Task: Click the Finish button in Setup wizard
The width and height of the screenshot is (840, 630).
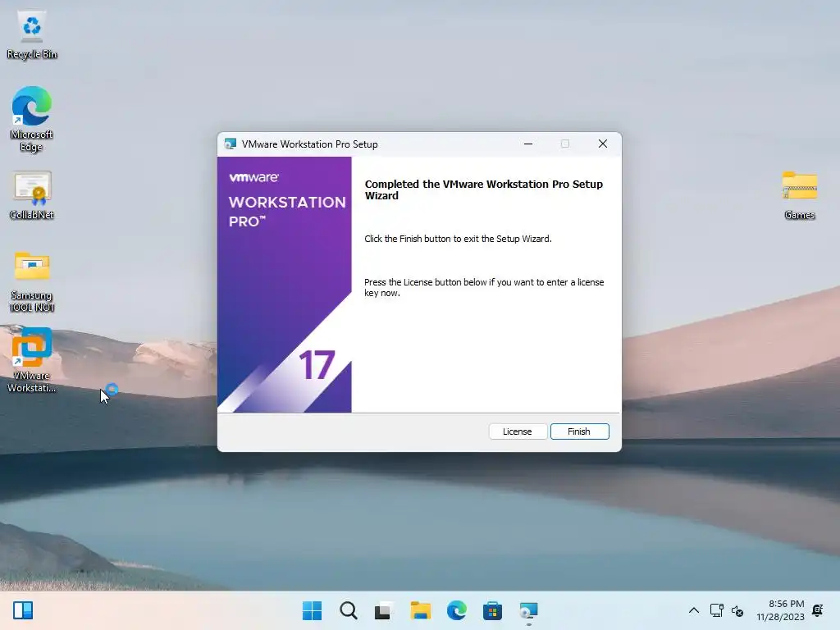Action: (580, 431)
